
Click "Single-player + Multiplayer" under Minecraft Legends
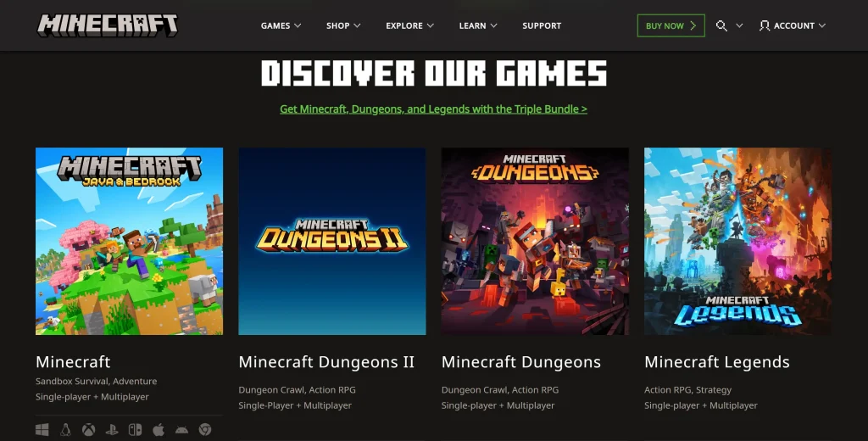pos(701,405)
